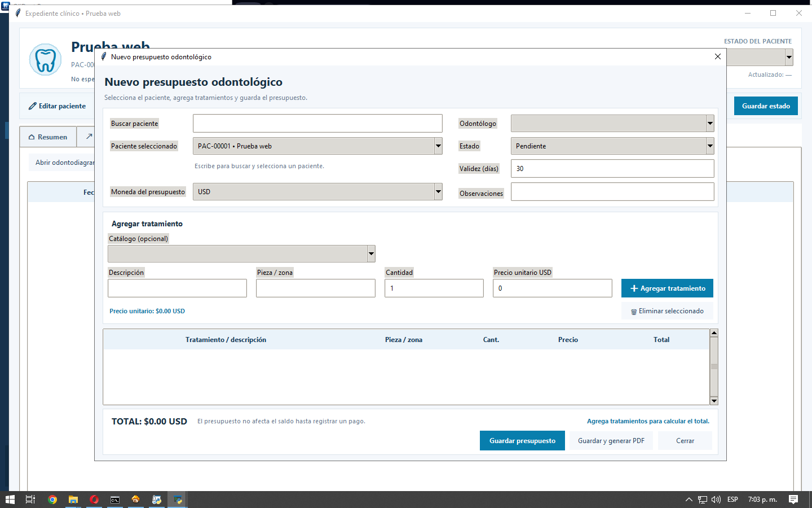The width and height of the screenshot is (812, 508).
Task: Click the Guardar presupuesto button
Action: click(522, 441)
